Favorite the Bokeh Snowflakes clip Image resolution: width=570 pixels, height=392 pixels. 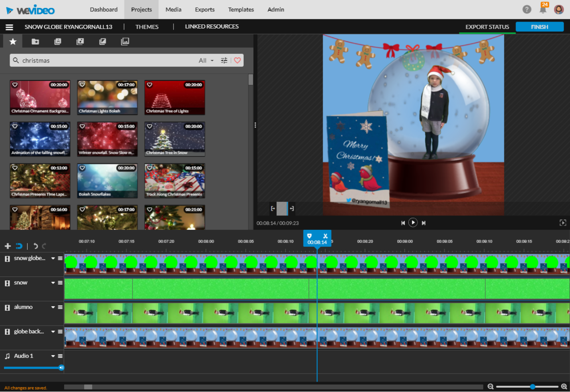tap(82, 168)
